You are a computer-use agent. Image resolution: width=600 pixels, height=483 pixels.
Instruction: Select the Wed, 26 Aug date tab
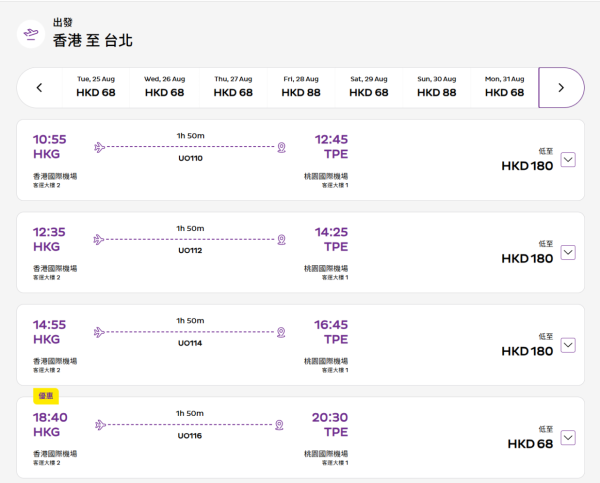click(164, 86)
